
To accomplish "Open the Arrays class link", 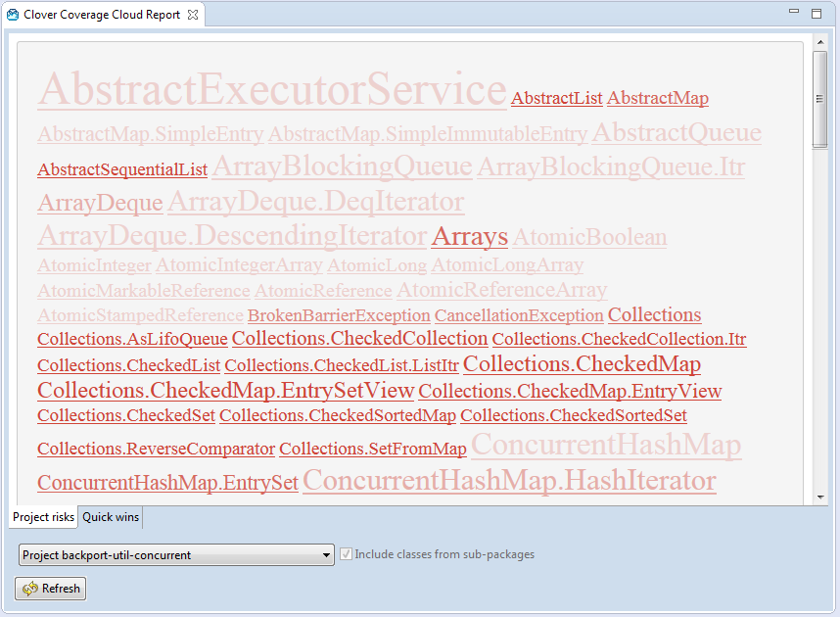I will [x=469, y=237].
